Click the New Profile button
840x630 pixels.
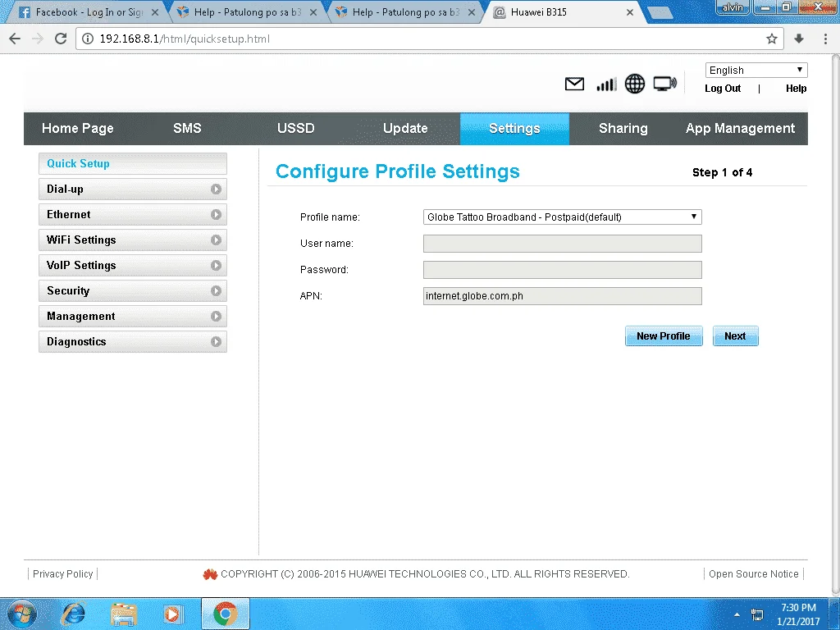point(664,336)
